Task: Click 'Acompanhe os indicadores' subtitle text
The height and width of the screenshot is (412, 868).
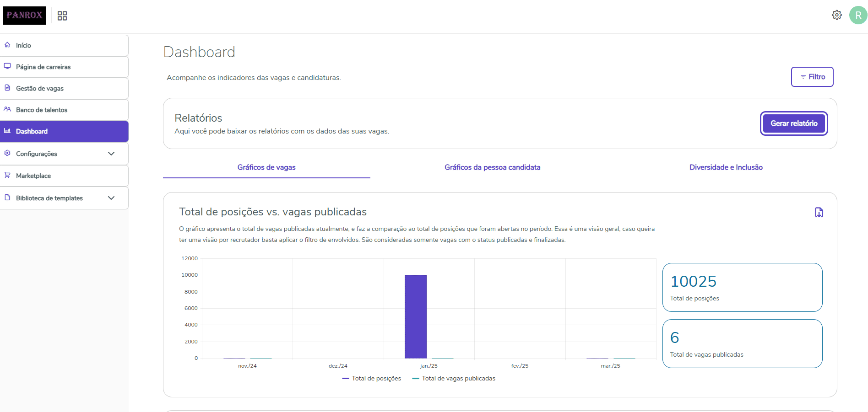Action: (x=254, y=78)
